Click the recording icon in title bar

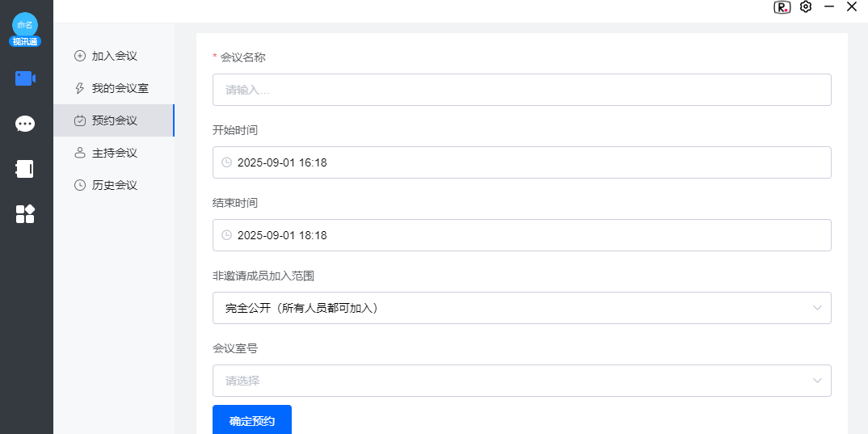(x=782, y=7)
